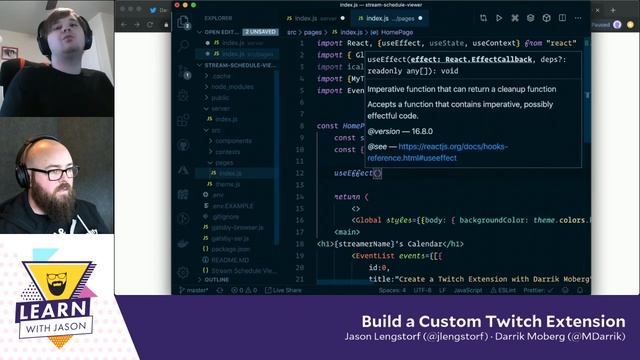Screen dimensions: 640x360
Task: Switch to the index.js server tab
Action: 316,18
